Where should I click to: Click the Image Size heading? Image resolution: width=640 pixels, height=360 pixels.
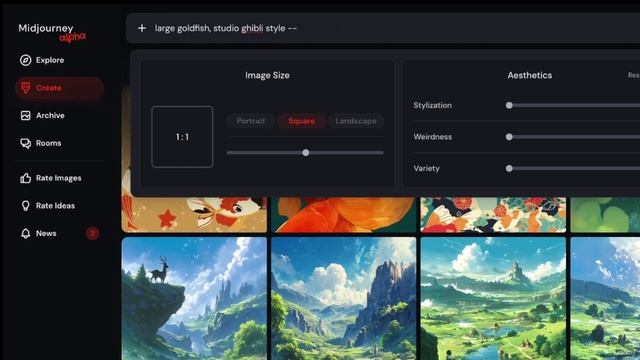pyautogui.click(x=267, y=76)
